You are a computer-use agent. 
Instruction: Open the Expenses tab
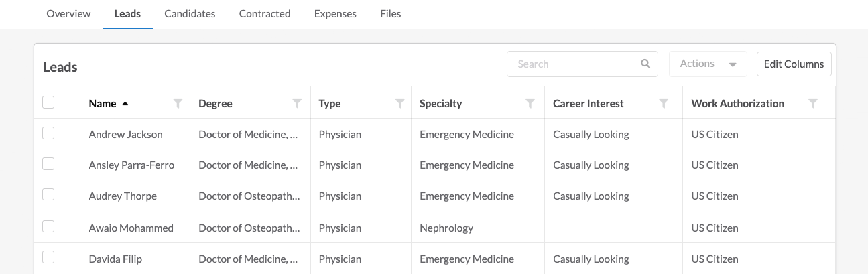click(335, 13)
